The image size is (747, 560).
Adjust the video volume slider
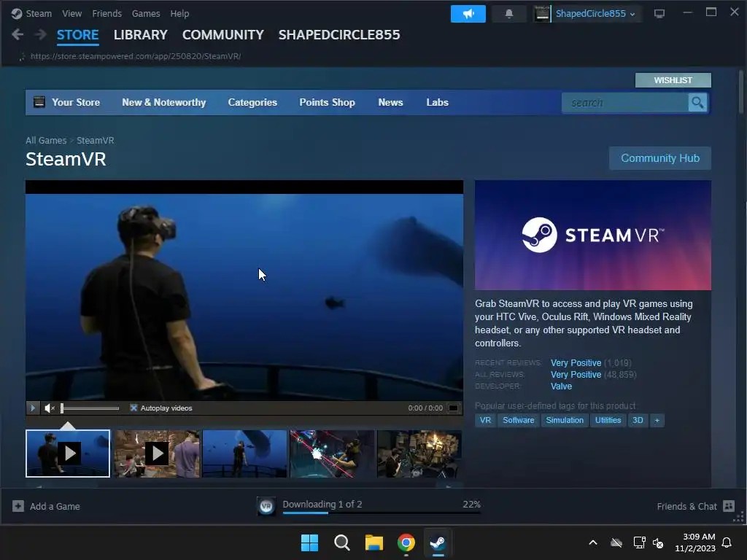tap(90, 408)
